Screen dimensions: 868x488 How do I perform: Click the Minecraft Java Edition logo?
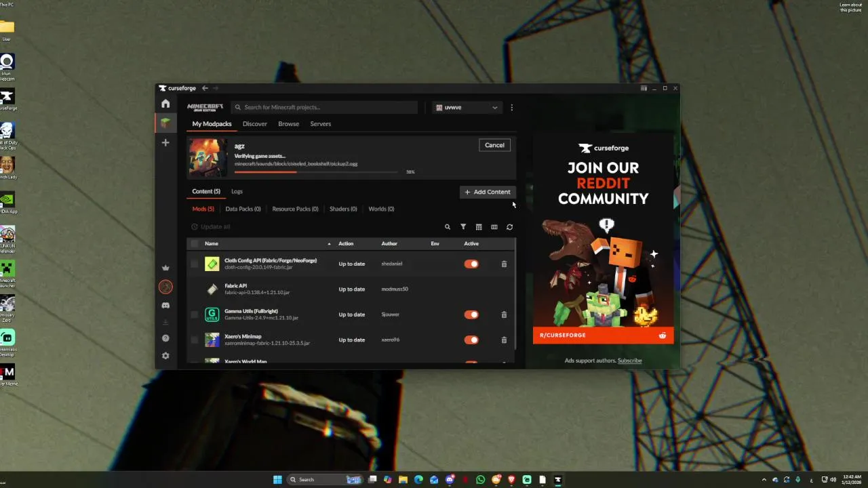(x=205, y=107)
